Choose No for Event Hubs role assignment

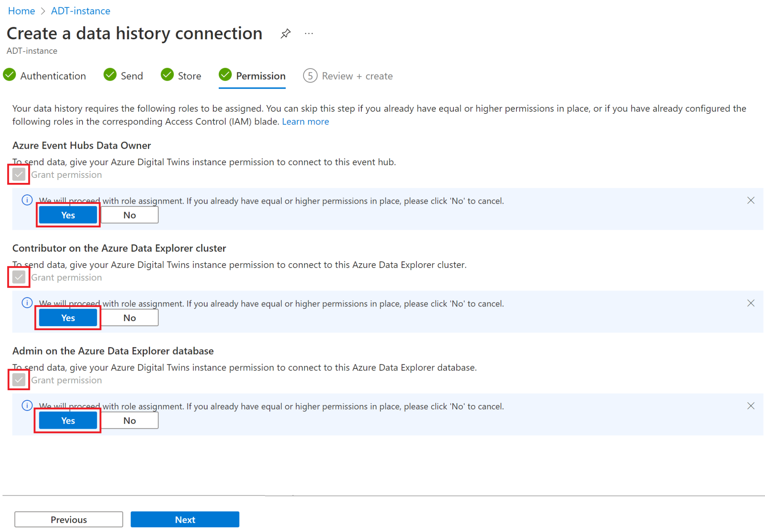coord(130,215)
